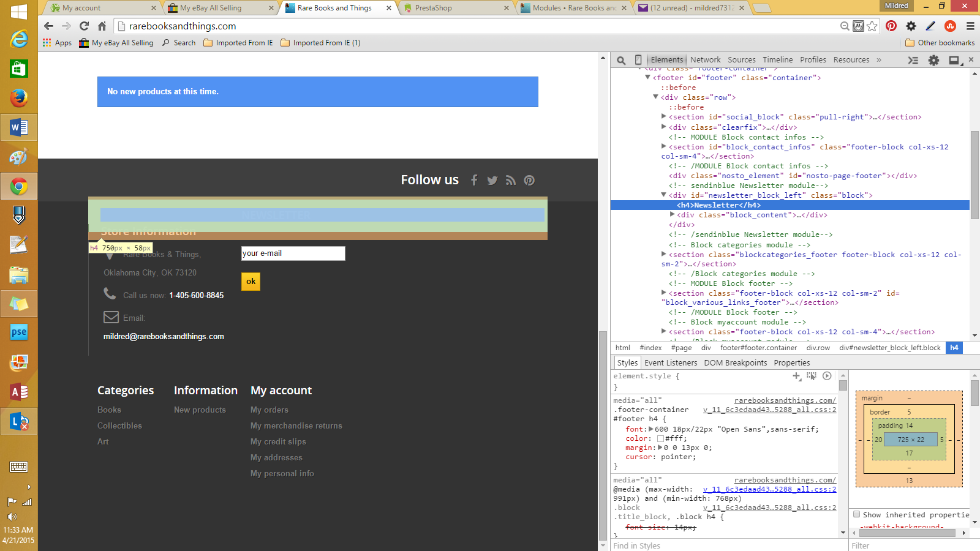Open the Other bookmarks folder

click(x=940, y=43)
